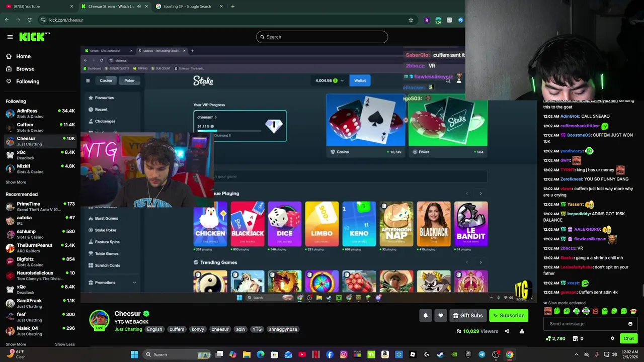644x362 pixels.
Task: Click the Windows taskbar Search box
Action: tap(176, 354)
